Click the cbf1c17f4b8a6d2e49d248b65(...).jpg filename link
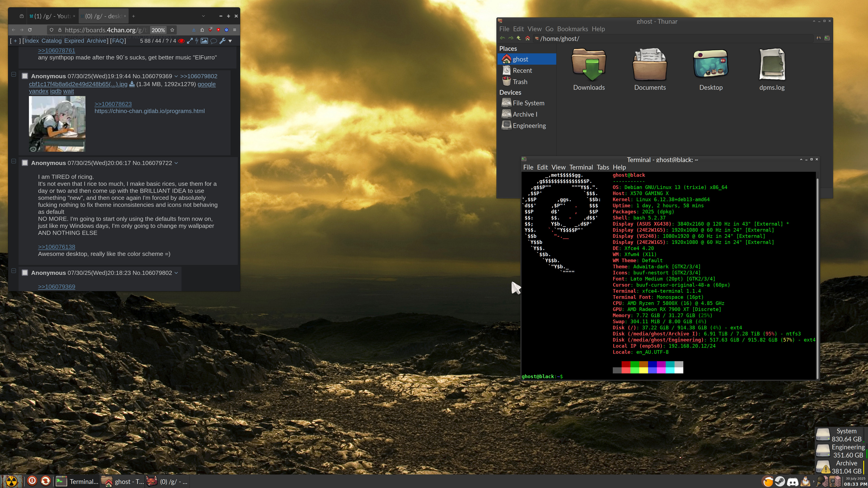The height and width of the screenshot is (488, 868). [78, 84]
